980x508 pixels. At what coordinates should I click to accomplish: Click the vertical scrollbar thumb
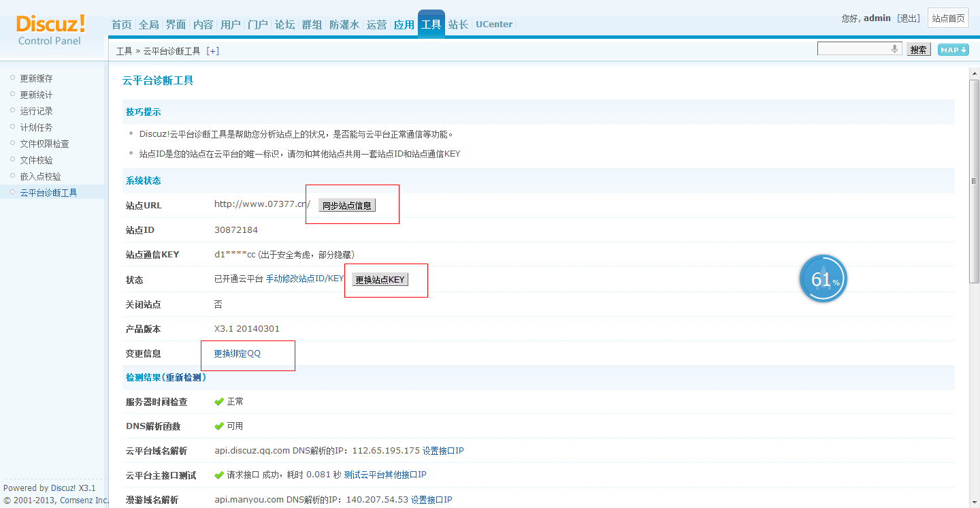click(x=975, y=180)
